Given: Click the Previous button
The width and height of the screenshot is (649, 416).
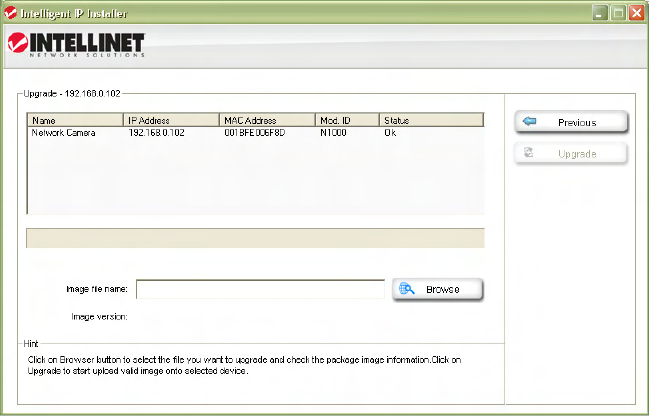Looking at the screenshot, I should [571, 122].
